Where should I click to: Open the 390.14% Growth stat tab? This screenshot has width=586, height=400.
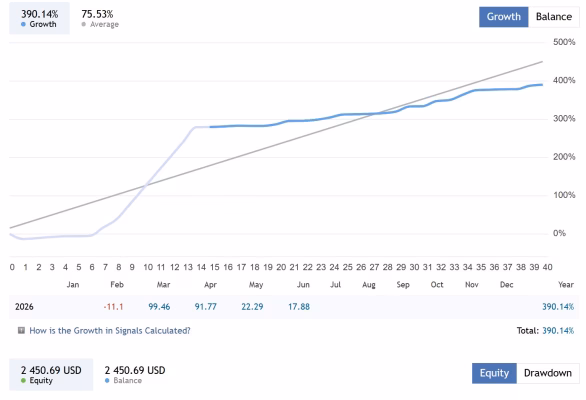(39, 18)
